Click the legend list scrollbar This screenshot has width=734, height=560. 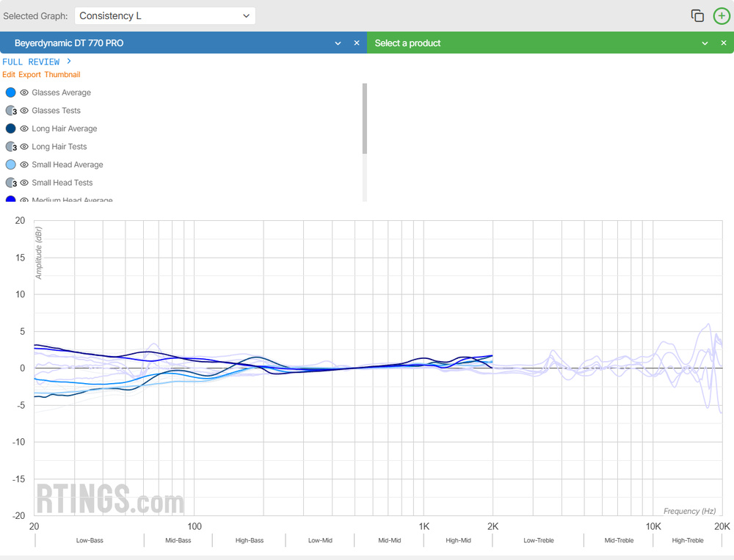tap(365, 119)
